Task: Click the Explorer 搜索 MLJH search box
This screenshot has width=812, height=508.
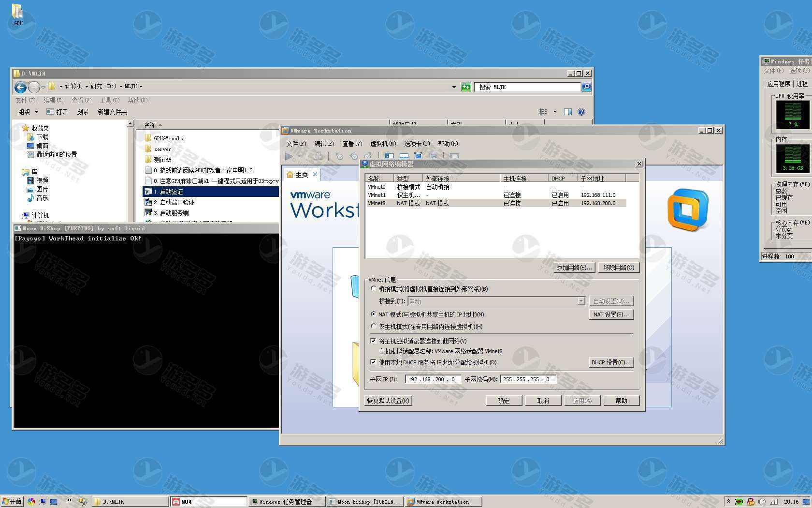Action: point(527,87)
